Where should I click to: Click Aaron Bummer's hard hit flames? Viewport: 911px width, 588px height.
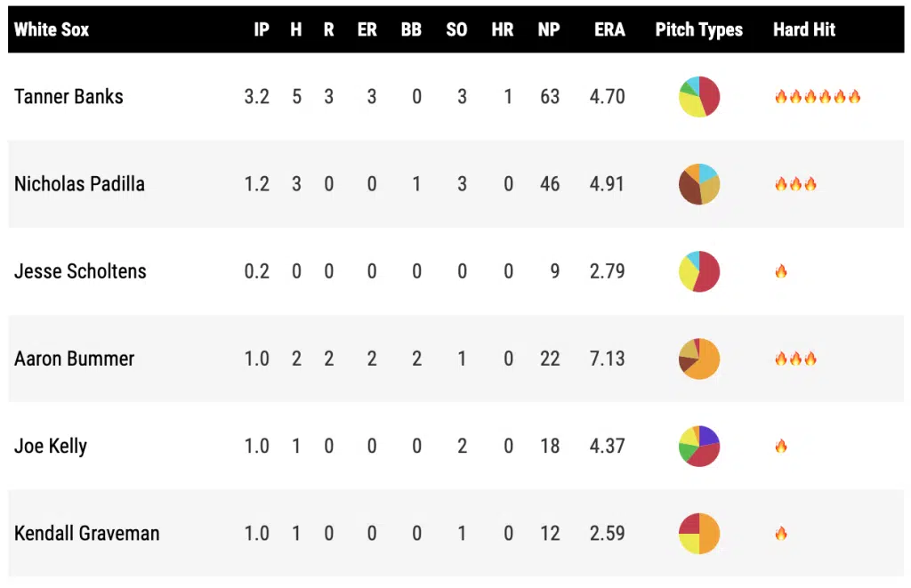click(795, 358)
